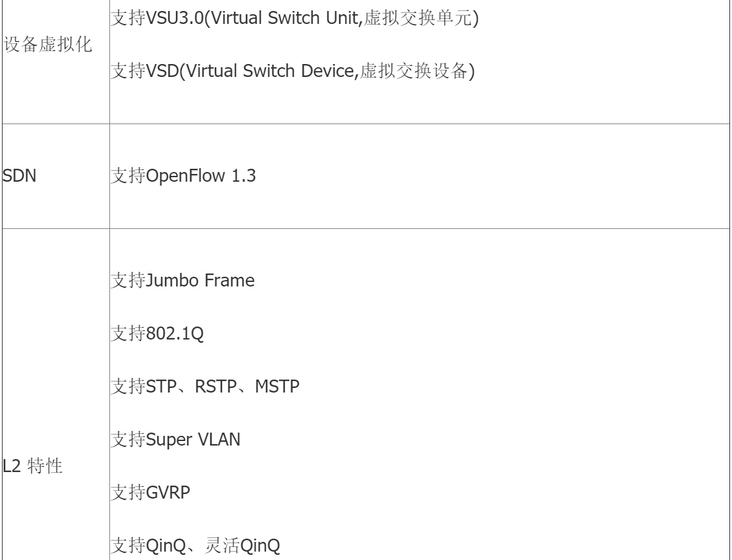Click the 支持QinQ、灵活QinQ line
The height and width of the screenshot is (560, 732).
click(x=195, y=546)
